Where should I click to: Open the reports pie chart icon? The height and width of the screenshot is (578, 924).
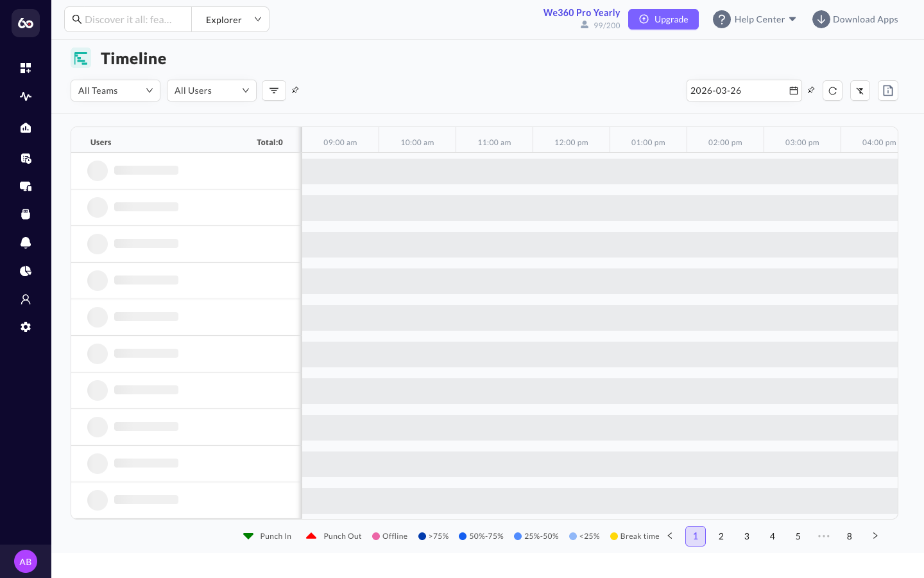26,271
